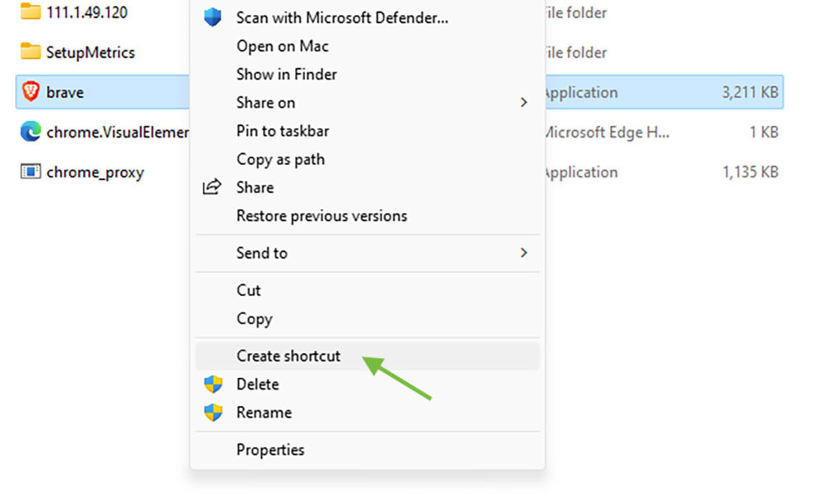Click the Application type of chrome_proxy row
This screenshot has height=504, width=829.
(x=581, y=172)
